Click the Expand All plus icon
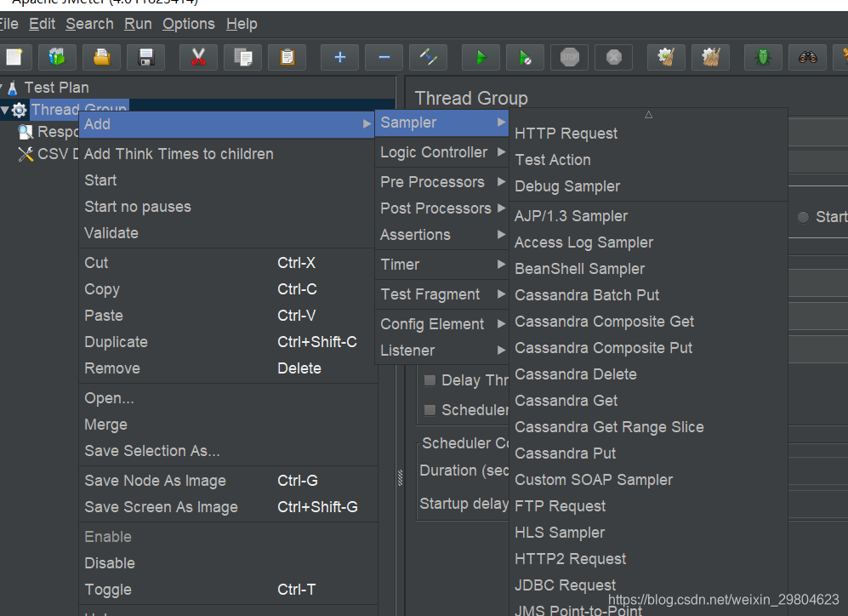 click(x=339, y=57)
